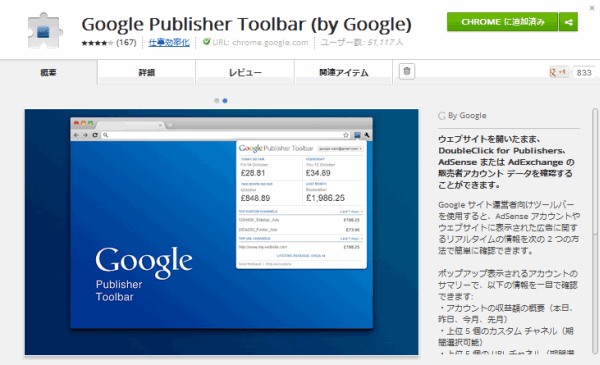Click the star rating icons
600x365 pixels.
[97, 43]
